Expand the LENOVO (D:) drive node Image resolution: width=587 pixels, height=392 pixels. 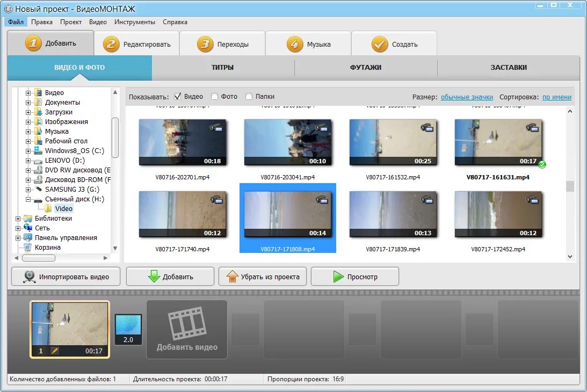28,161
